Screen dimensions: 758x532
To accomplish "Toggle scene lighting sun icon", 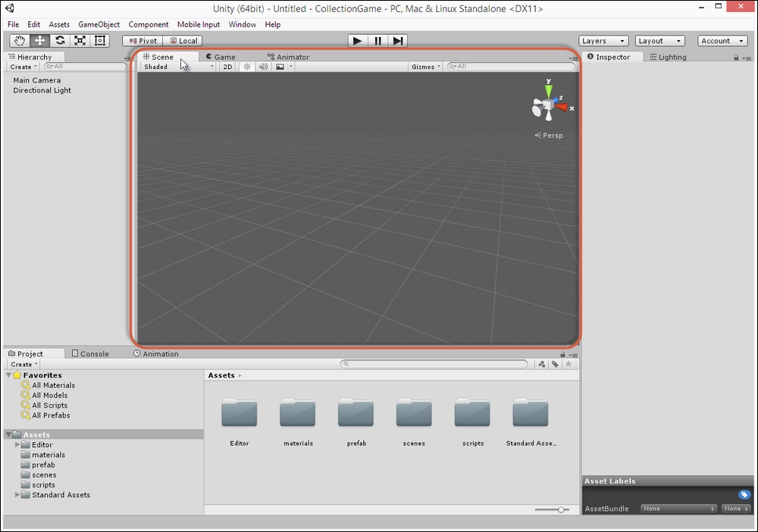I will [x=247, y=67].
